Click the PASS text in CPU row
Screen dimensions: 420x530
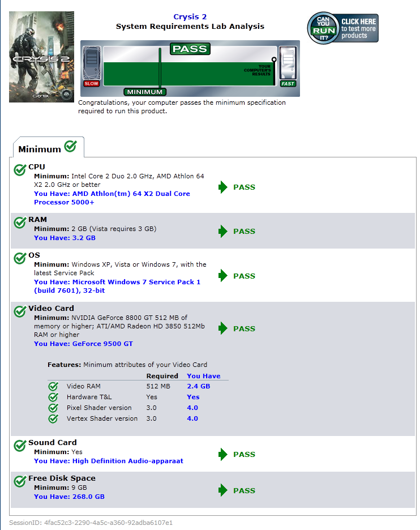244,187
